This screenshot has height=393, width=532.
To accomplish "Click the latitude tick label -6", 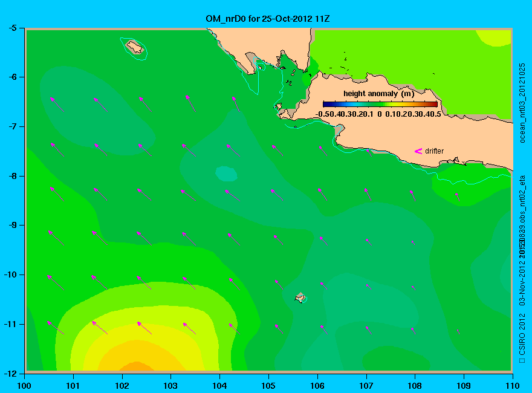I will click(12, 77).
